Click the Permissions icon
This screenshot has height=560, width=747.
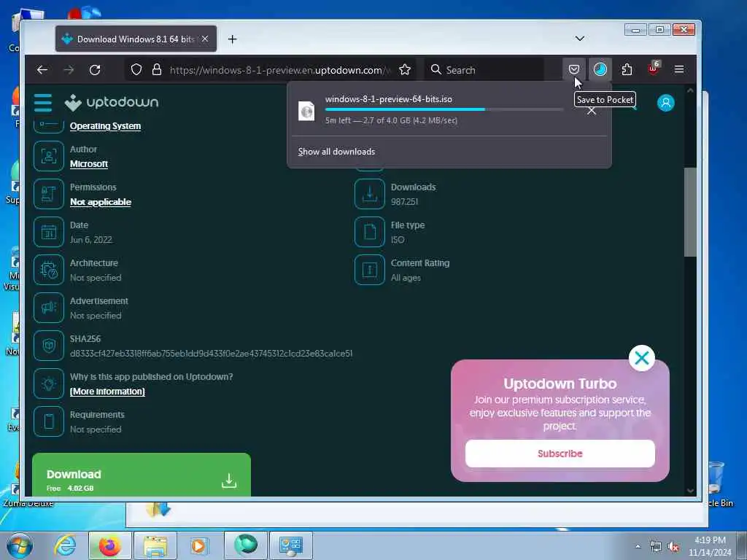pos(49,194)
